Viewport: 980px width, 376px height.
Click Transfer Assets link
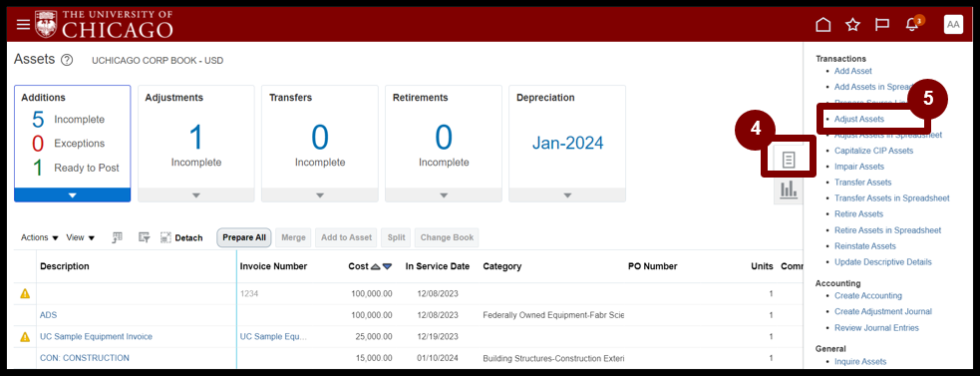863,183
